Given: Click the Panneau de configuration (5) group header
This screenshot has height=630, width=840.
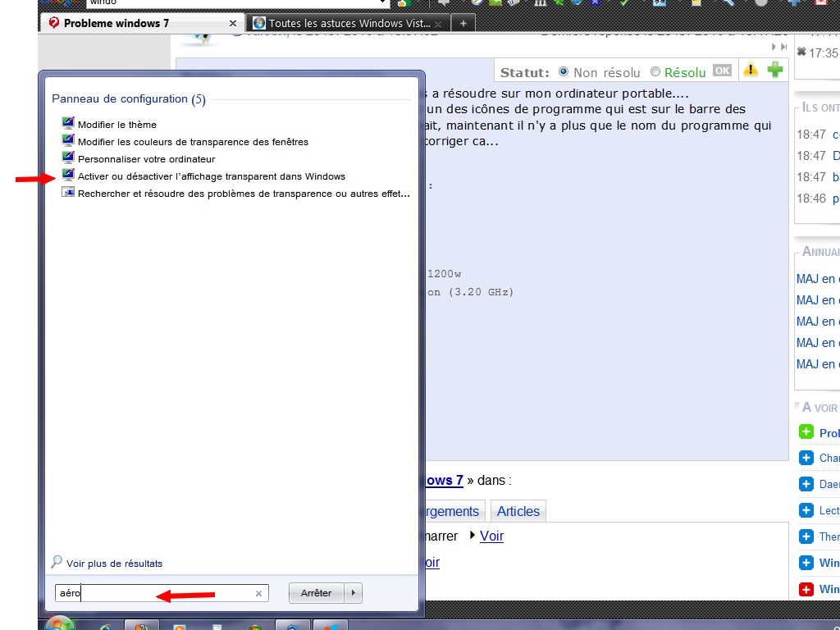Looking at the screenshot, I should (129, 99).
